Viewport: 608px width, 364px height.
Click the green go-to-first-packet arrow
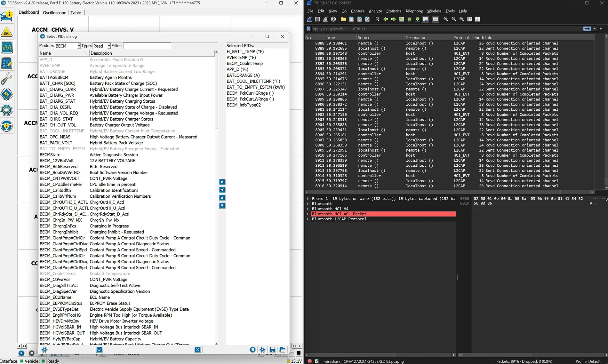click(409, 19)
